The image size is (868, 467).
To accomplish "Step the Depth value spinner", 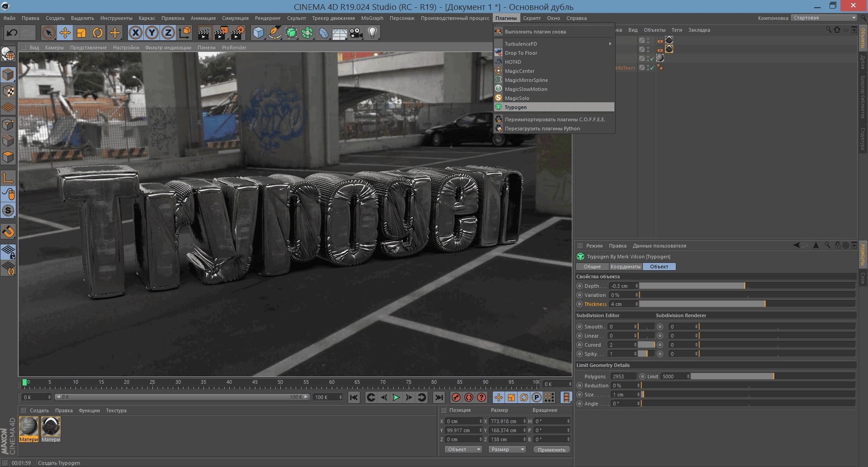I will click(x=637, y=286).
